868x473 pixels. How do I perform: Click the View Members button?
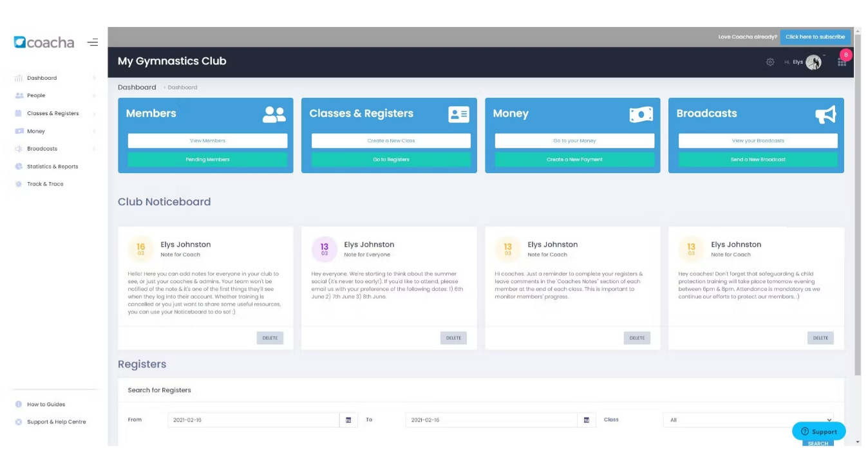point(207,140)
